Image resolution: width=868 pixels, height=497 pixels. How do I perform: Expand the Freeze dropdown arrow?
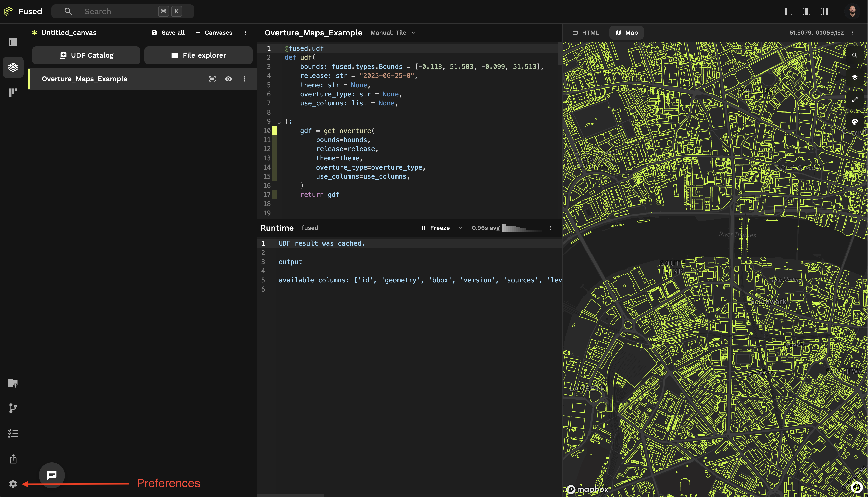point(461,228)
